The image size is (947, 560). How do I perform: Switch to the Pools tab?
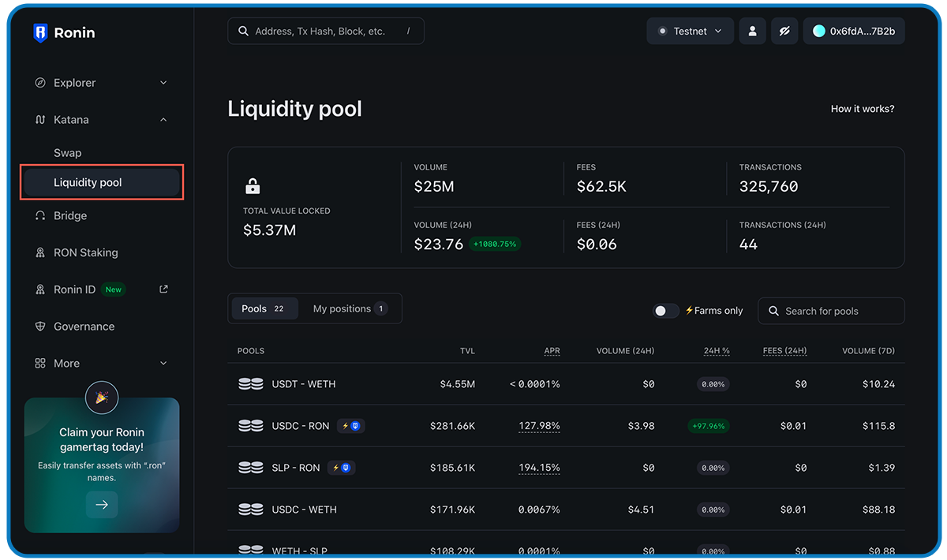[x=264, y=309]
